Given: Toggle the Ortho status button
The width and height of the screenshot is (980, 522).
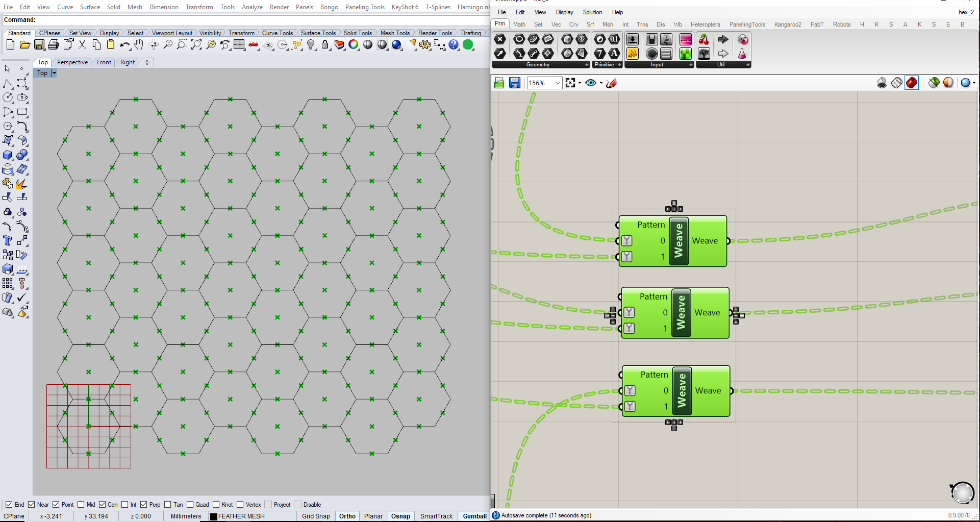Looking at the screenshot, I should click(x=347, y=516).
